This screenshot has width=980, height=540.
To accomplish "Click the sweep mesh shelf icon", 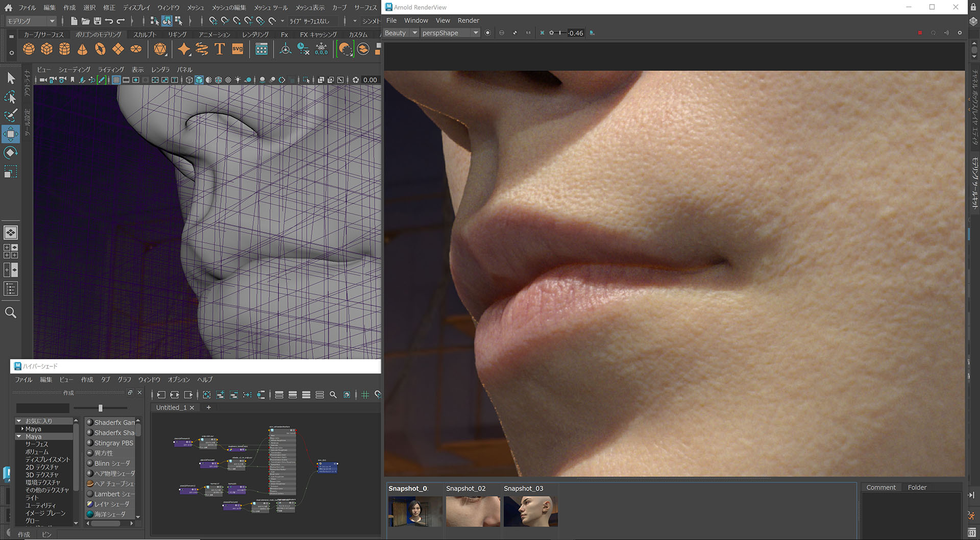I will [202, 49].
